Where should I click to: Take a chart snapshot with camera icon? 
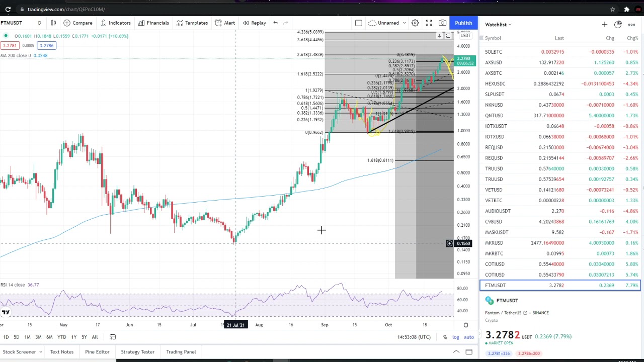[442, 23]
